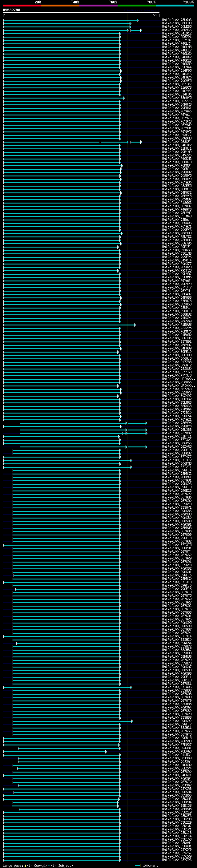Select the UniRef100_B7T302 label
The width and height of the screenshot is (197, 868).
point(177,440)
